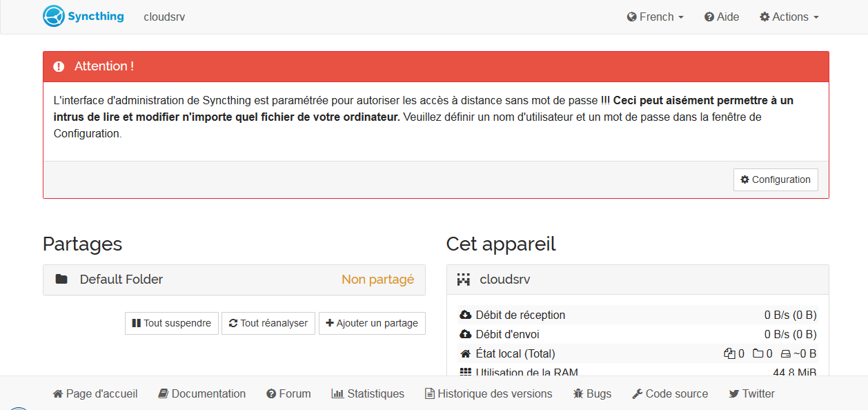Click the Syncthing logo in navbar
Screen dimensions: 868x410
pyautogui.click(x=83, y=16)
